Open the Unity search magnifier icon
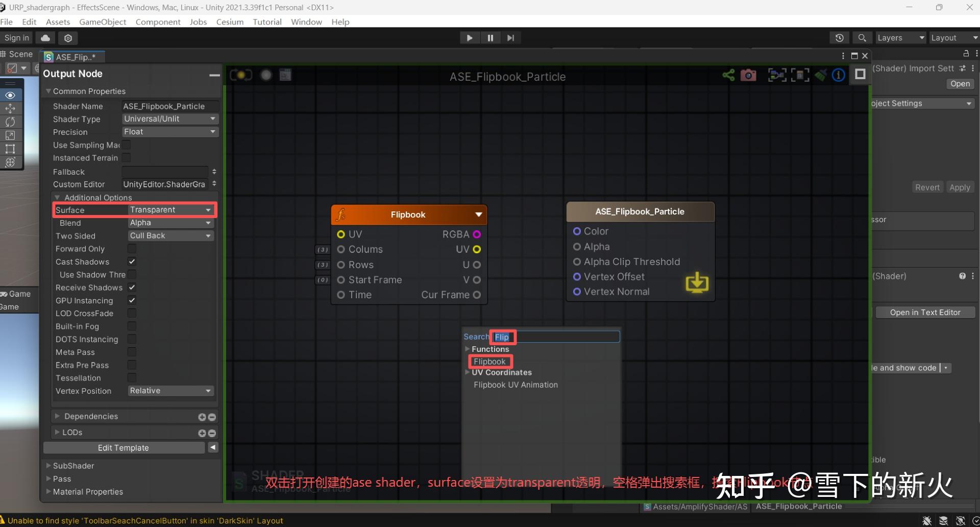The image size is (980, 527). point(862,37)
